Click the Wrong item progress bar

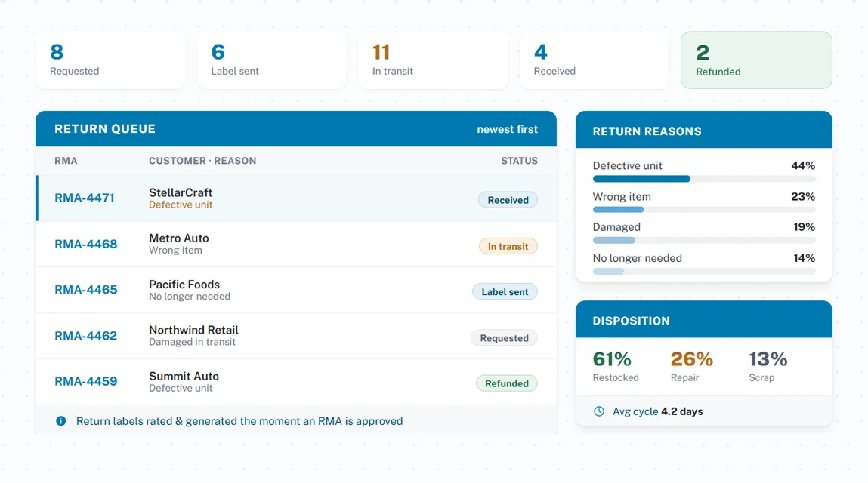[x=704, y=210]
